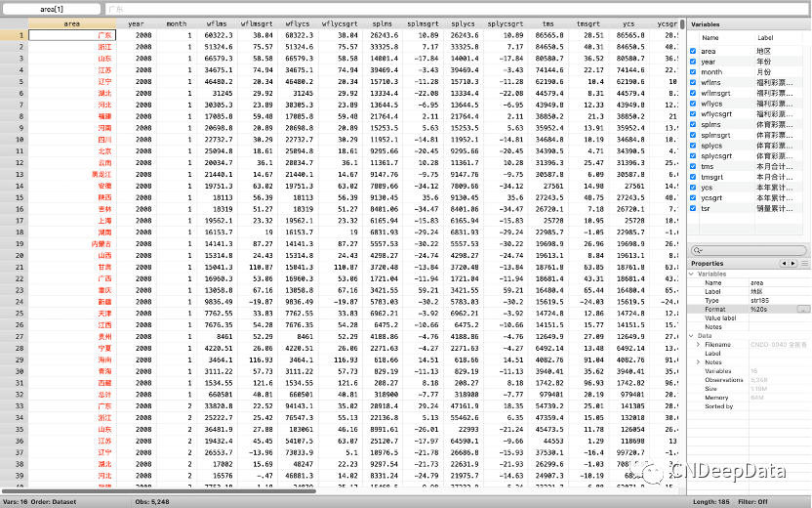Viewport: 812px width, 508px height.
Task: Click the Vars: 16 status bar entry
Action: (15, 502)
